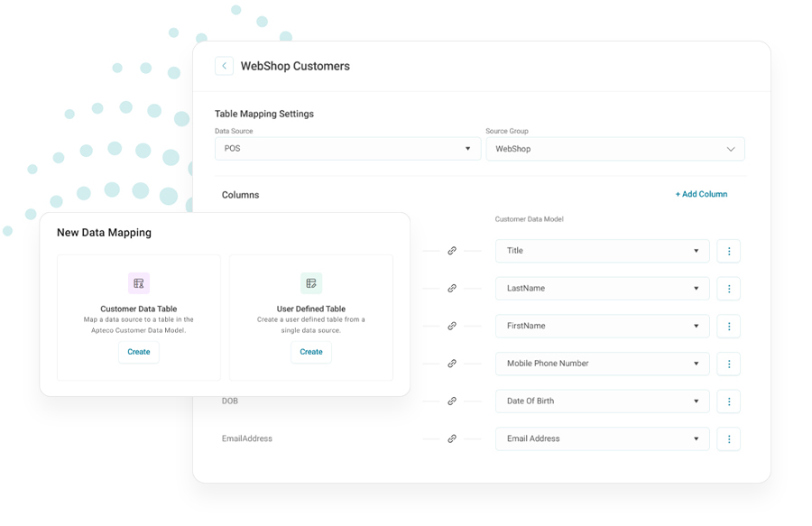Click Create under User Defined Table

(311, 352)
